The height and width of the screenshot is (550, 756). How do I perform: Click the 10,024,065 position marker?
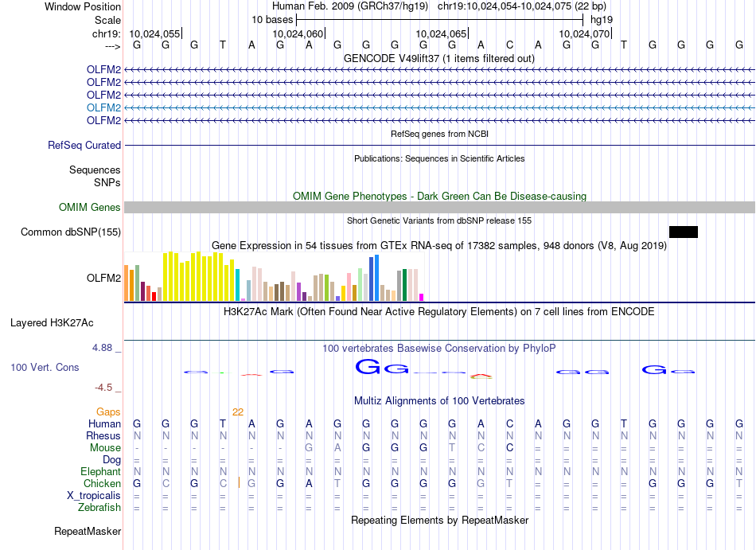[x=441, y=33]
